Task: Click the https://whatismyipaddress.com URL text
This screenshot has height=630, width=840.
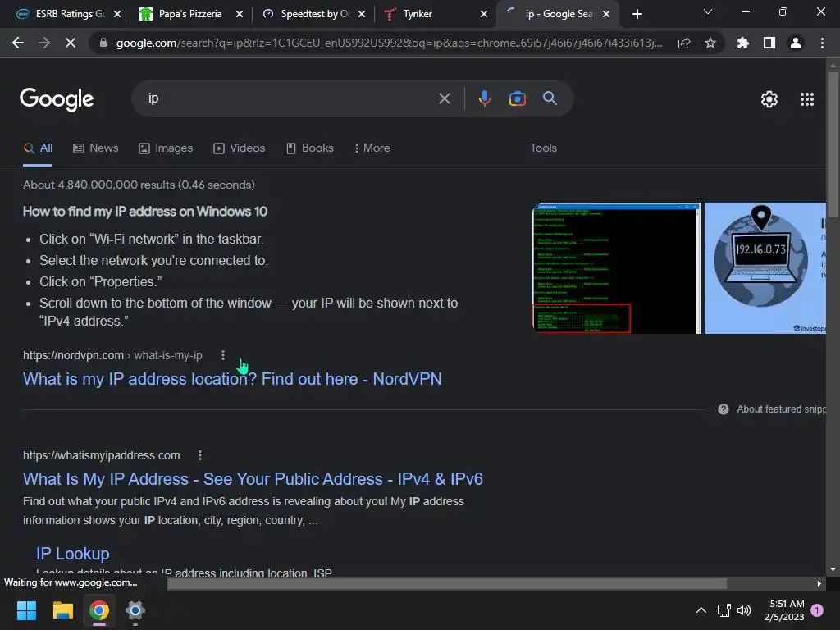Action: (x=101, y=455)
